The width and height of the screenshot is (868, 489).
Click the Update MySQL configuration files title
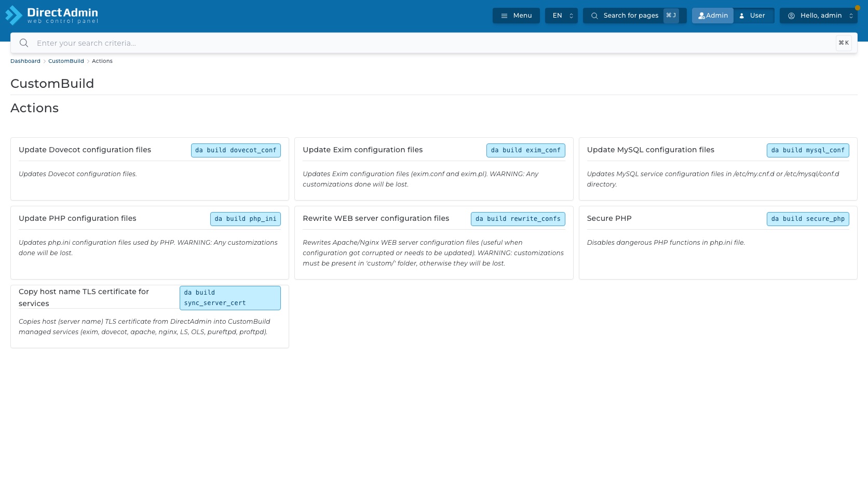click(x=650, y=150)
